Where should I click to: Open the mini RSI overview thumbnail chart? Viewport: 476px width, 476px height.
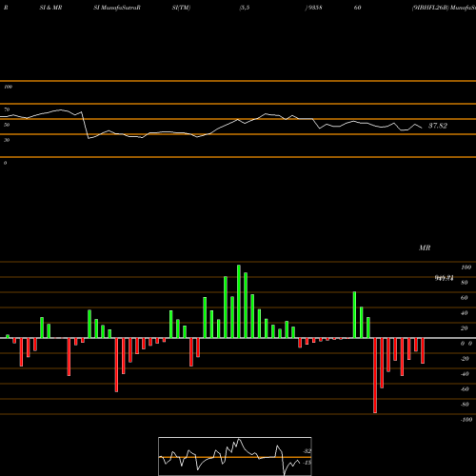point(235,456)
